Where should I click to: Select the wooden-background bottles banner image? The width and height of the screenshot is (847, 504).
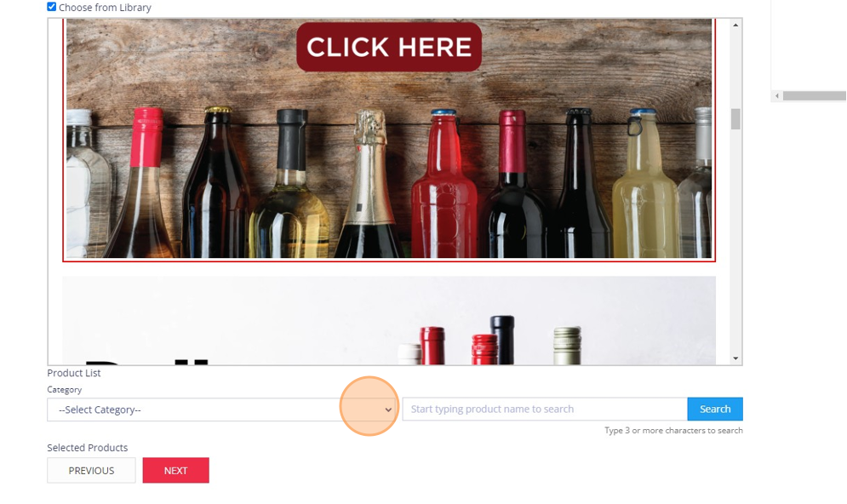pyautogui.click(x=389, y=140)
